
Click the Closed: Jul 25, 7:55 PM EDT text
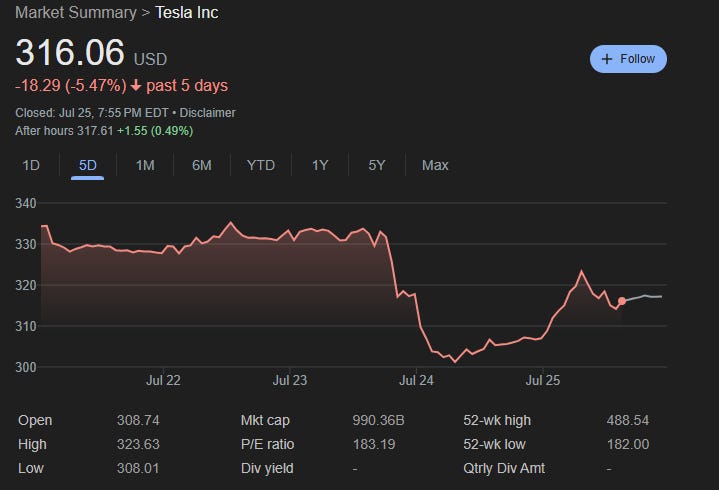[x=92, y=113]
